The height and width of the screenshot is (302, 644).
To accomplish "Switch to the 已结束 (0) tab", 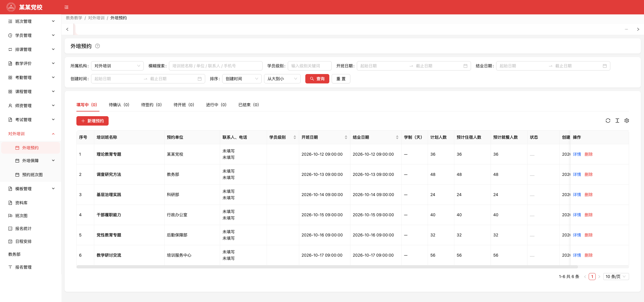I will coord(249,105).
